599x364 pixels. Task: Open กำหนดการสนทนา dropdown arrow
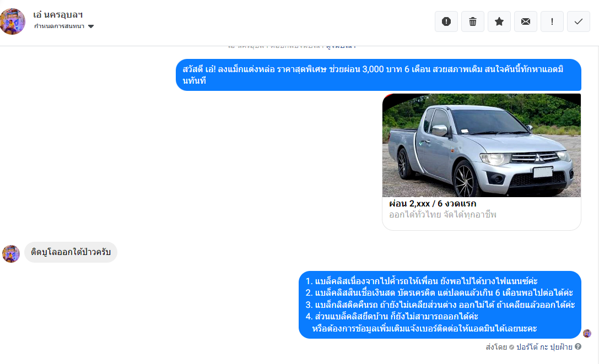point(91,26)
